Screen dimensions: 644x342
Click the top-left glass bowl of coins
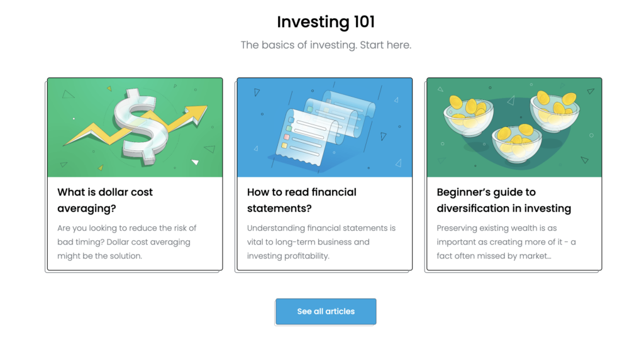pos(468,116)
